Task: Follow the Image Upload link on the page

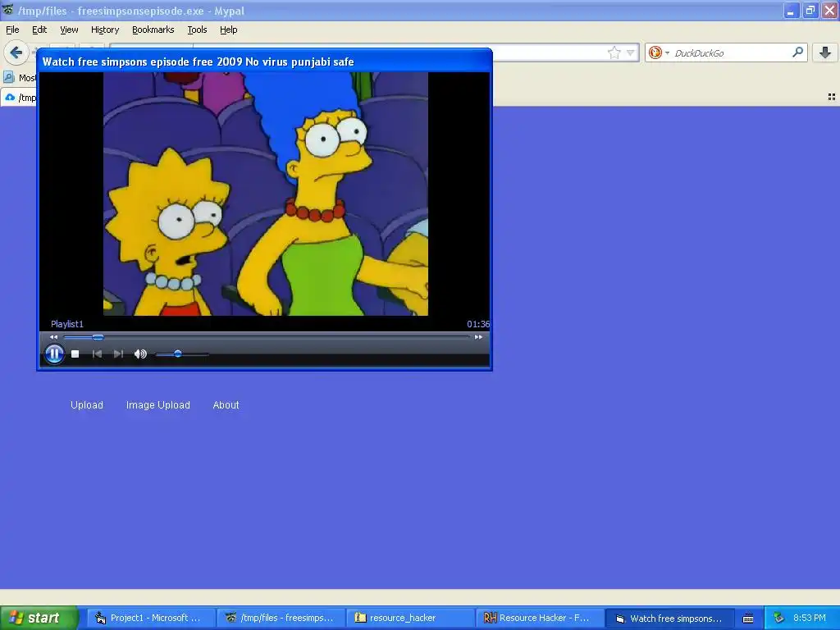Action: pos(158,405)
